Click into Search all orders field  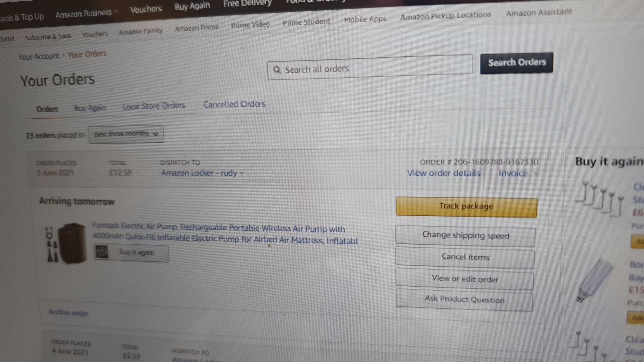coord(370,67)
